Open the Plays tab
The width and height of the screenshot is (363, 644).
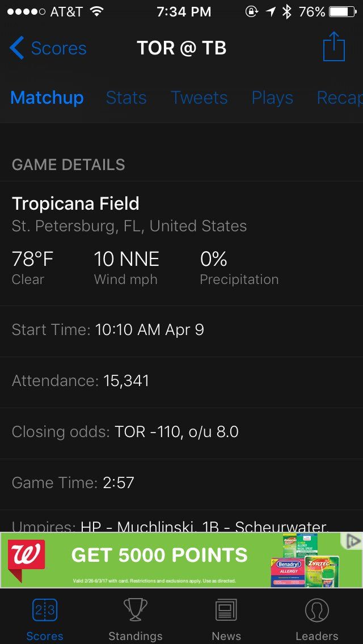pyautogui.click(x=273, y=98)
